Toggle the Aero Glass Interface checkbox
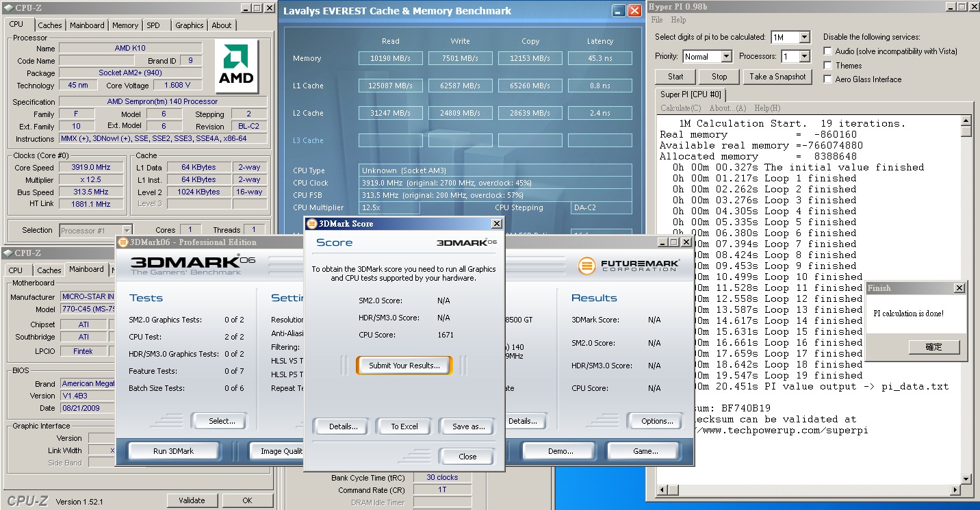This screenshot has height=510, width=980. click(828, 79)
